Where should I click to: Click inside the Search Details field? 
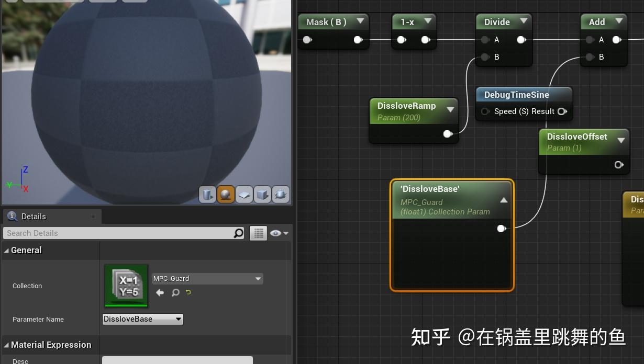tap(120, 233)
